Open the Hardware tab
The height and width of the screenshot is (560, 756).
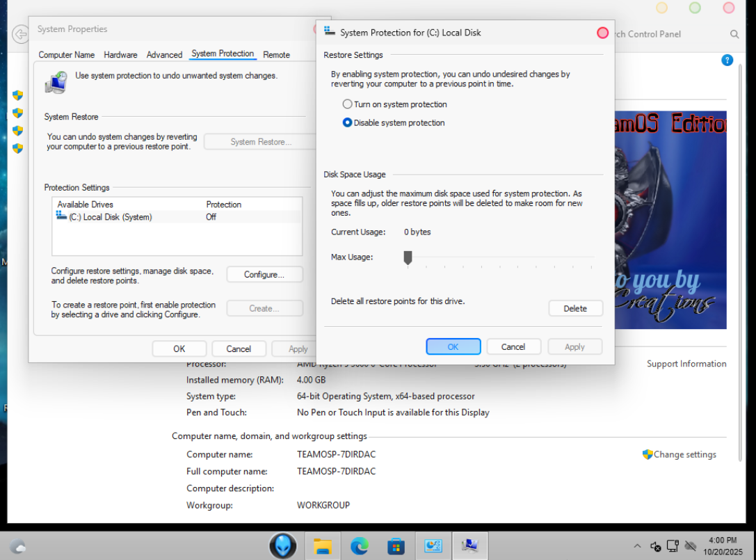point(120,55)
